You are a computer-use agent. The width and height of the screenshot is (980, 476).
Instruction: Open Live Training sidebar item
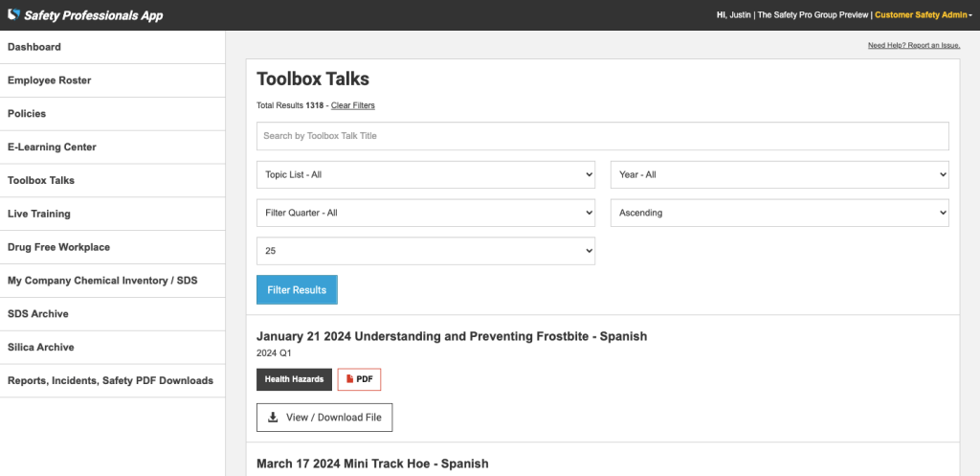[x=113, y=214]
